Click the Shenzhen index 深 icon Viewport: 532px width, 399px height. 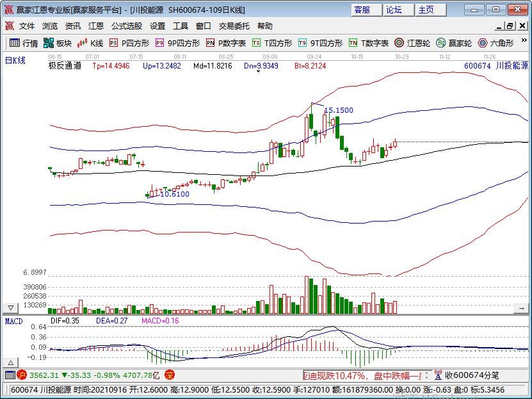point(170,375)
